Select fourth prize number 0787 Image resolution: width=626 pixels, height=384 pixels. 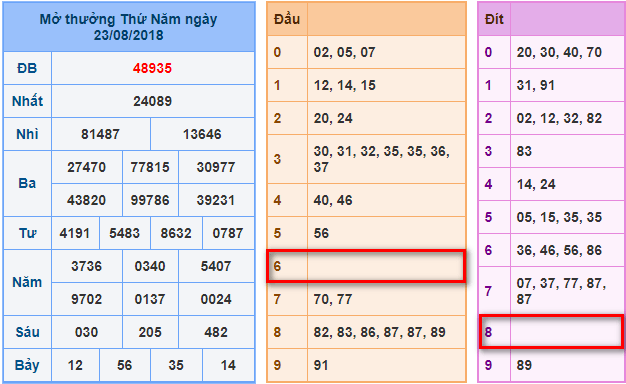click(228, 233)
